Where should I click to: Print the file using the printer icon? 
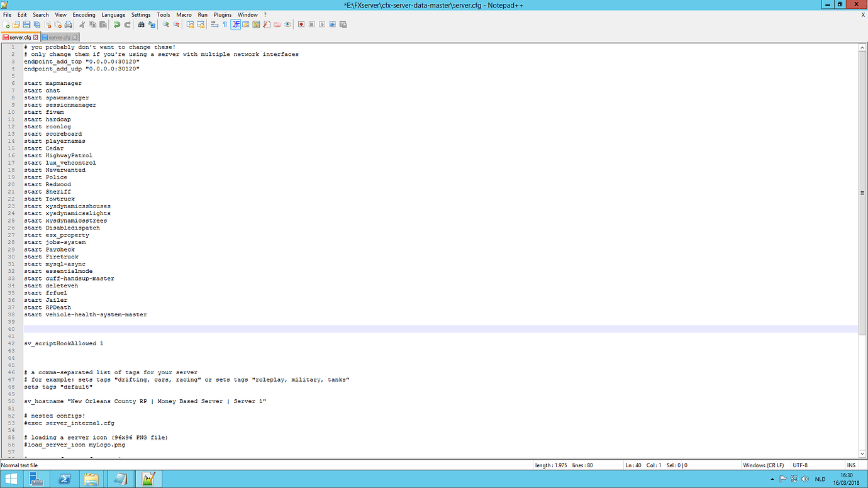coord(68,24)
